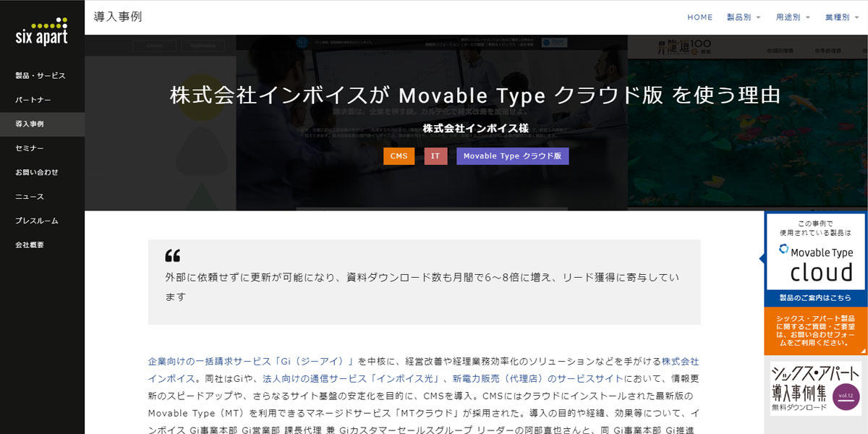This screenshot has height=434, width=868.
Task: Click the Movable Type logo icon
Action: (783, 250)
